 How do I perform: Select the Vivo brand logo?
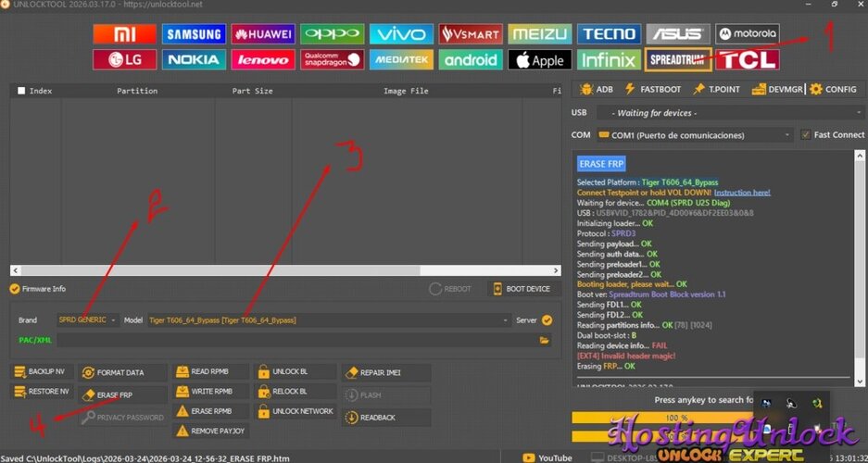(401, 33)
